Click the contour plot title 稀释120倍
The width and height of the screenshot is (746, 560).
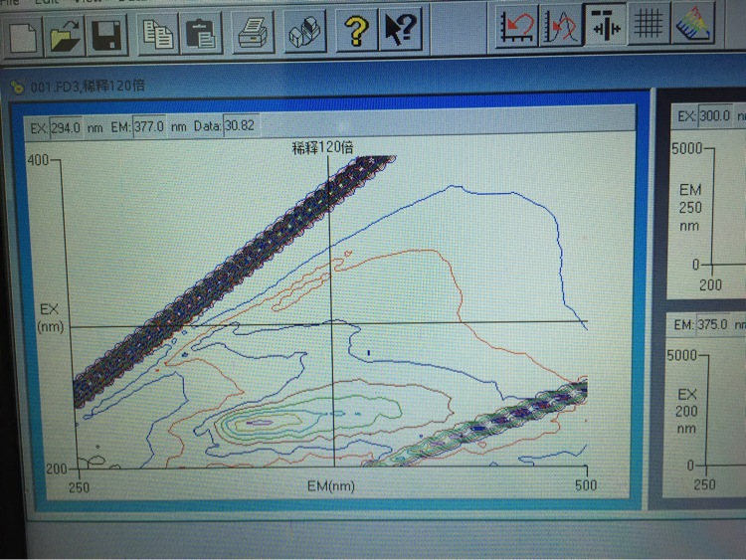(x=323, y=148)
